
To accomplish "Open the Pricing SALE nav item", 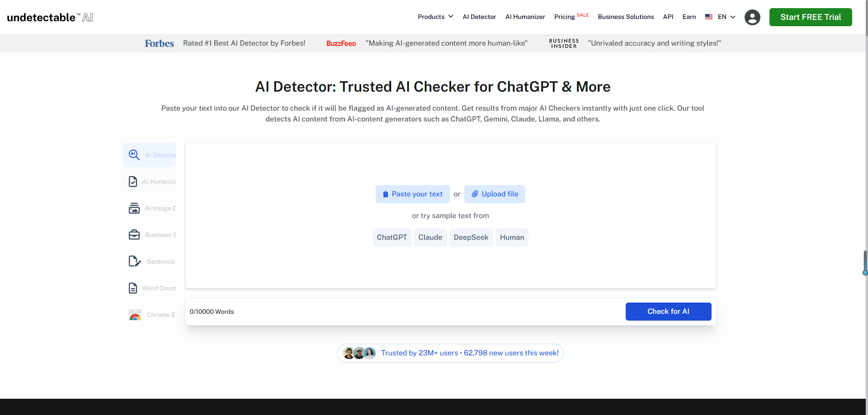I will point(571,16).
